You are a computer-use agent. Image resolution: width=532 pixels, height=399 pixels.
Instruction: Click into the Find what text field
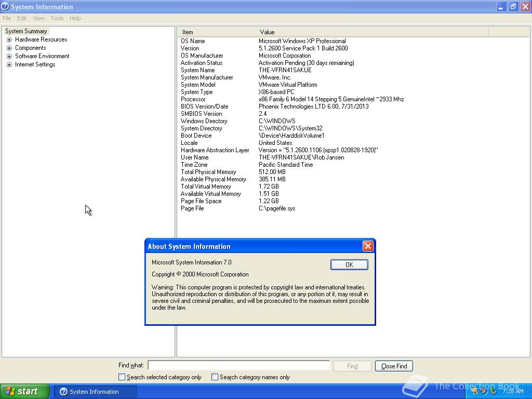239,365
